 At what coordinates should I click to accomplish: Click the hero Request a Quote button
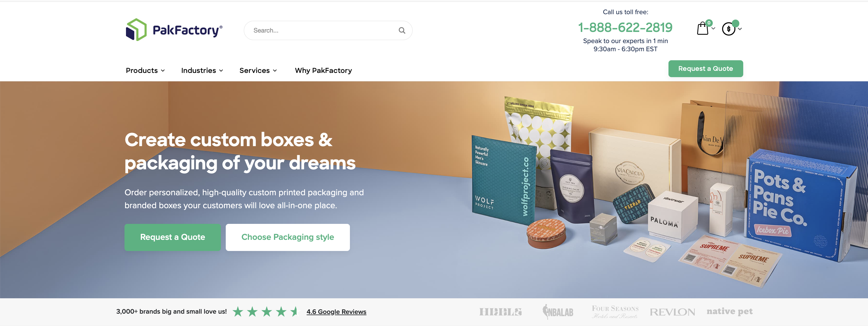pos(172,237)
